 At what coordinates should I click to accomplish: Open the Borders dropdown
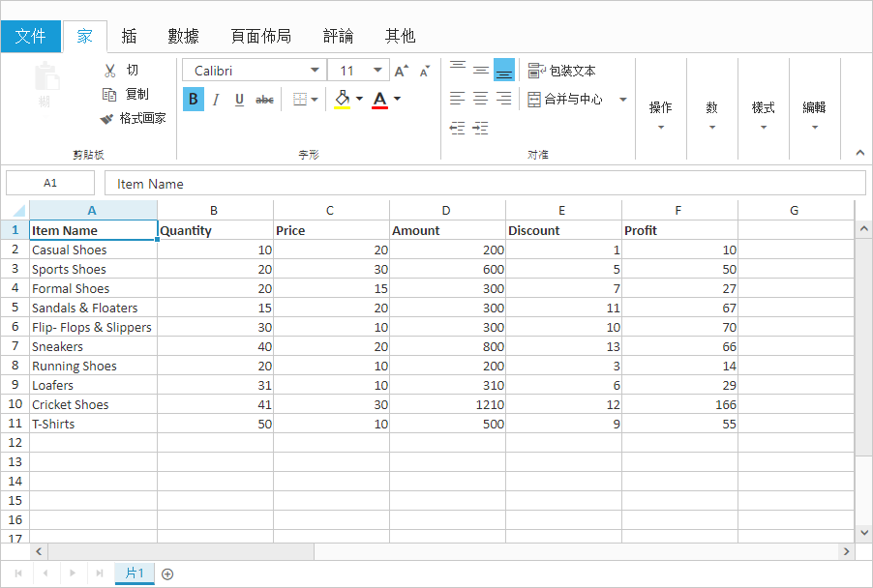(313, 100)
